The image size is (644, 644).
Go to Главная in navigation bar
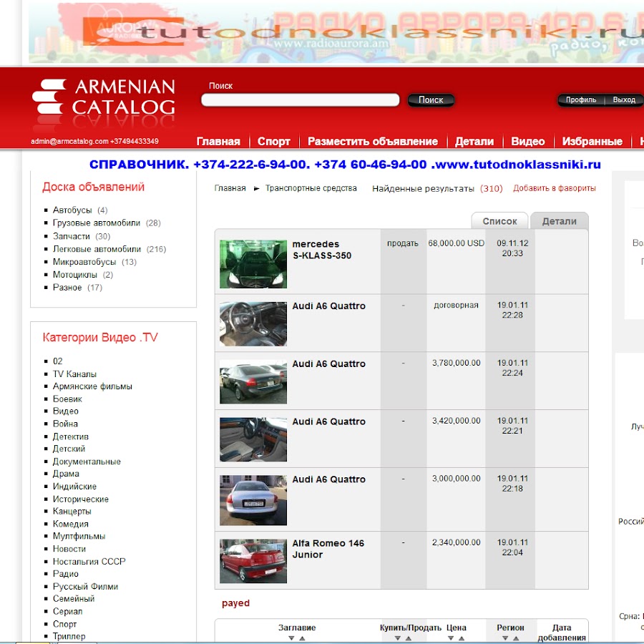[218, 141]
